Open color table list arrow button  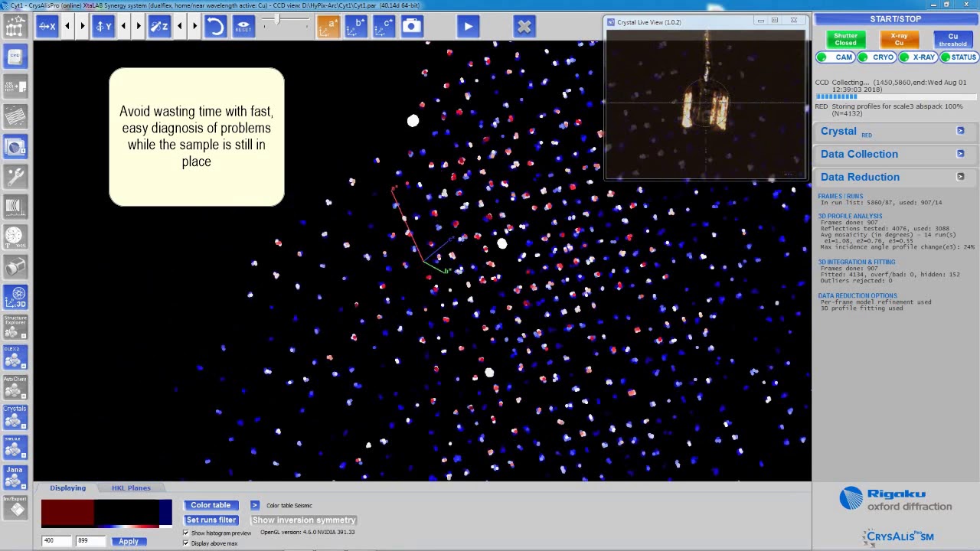[255, 505]
